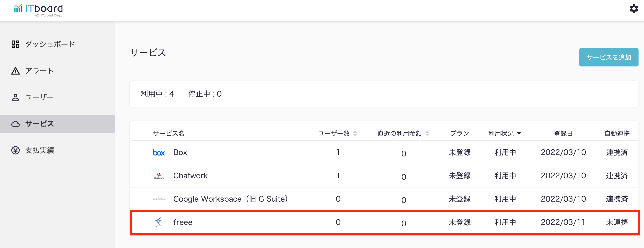Click the dashboard grid icon
Screen dimensions: 644x248
(15, 44)
